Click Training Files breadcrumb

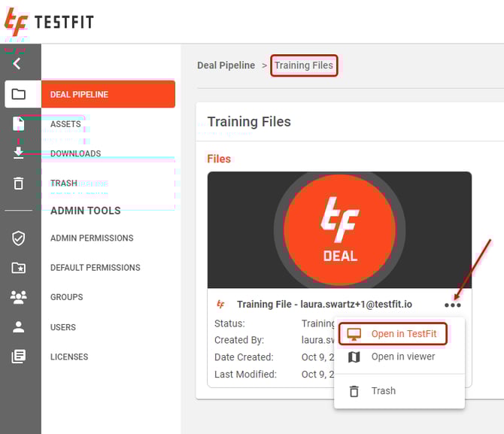click(303, 65)
